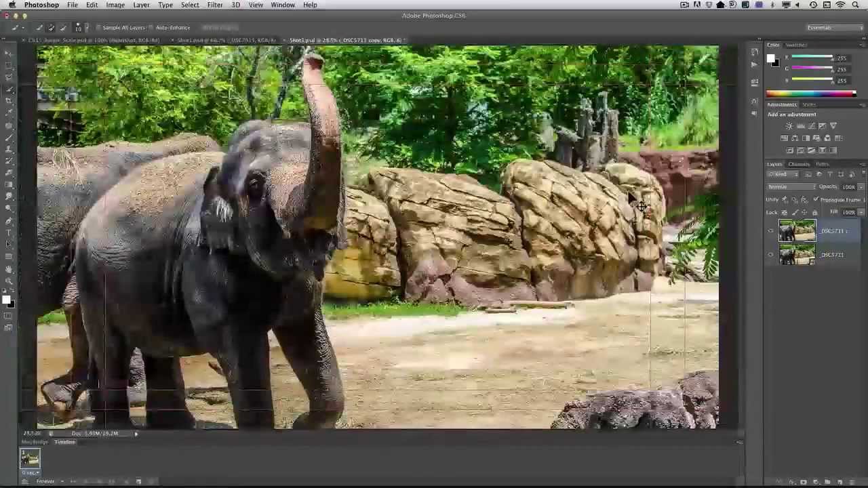Add a Vibrance adjustment
The width and height of the screenshot is (868, 488).
pyautogui.click(x=833, y=126)
